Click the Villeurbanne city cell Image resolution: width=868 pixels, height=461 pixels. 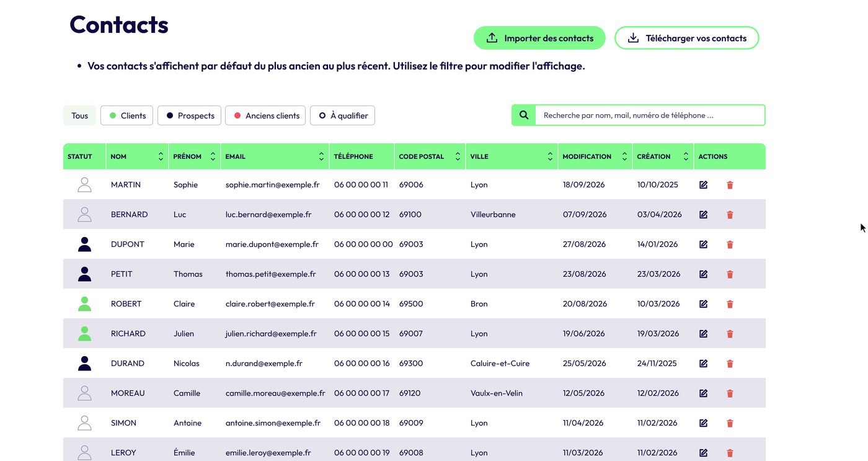493,215
